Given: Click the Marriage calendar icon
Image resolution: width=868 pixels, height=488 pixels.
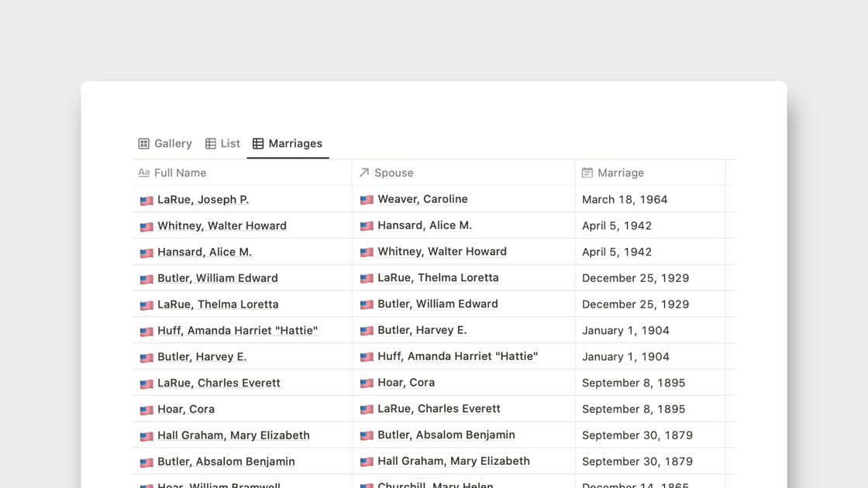Looking at the screenshot, I should [587, 173].
